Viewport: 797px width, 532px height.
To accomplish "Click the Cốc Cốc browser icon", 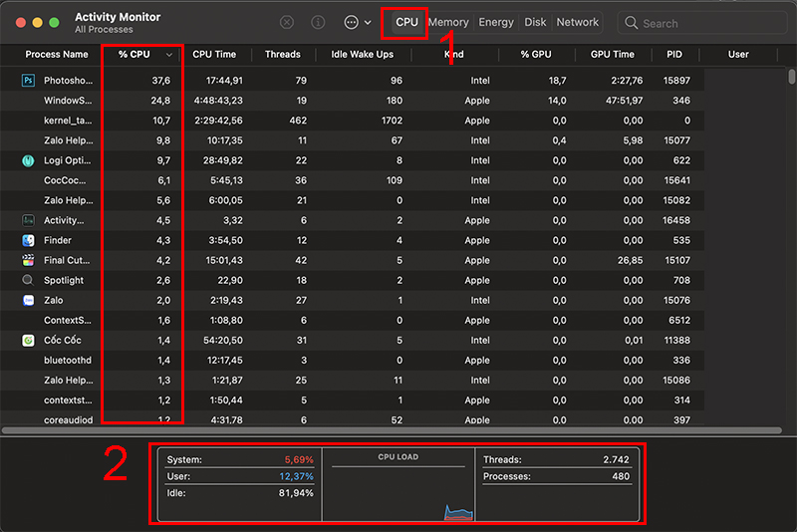I will [x=28, y=340].
